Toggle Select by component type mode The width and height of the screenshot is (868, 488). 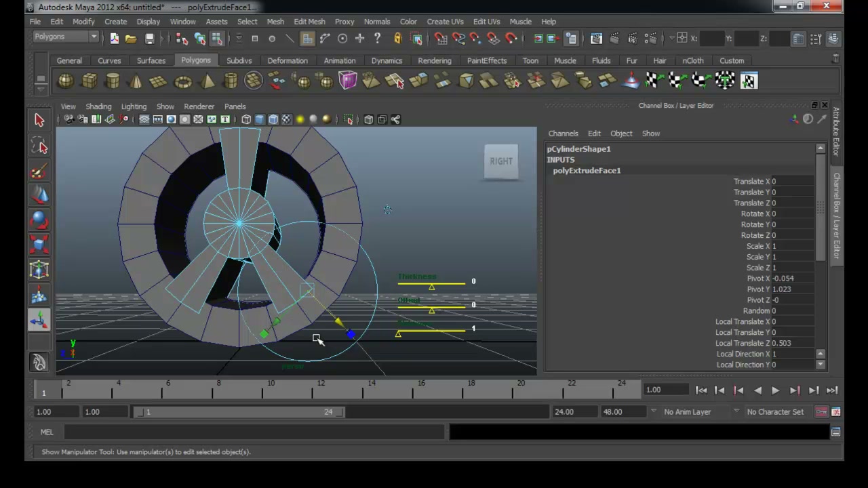coord(216,39)
